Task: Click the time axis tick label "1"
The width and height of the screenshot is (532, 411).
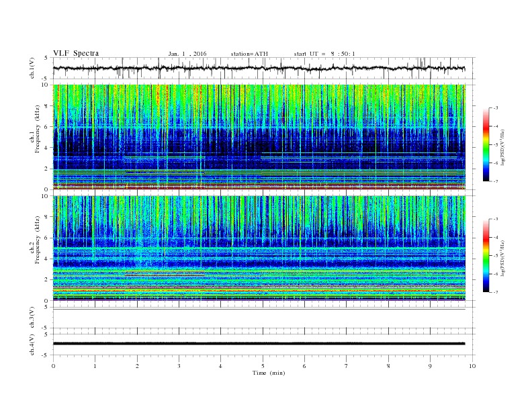Action: (x=95, y=366)
